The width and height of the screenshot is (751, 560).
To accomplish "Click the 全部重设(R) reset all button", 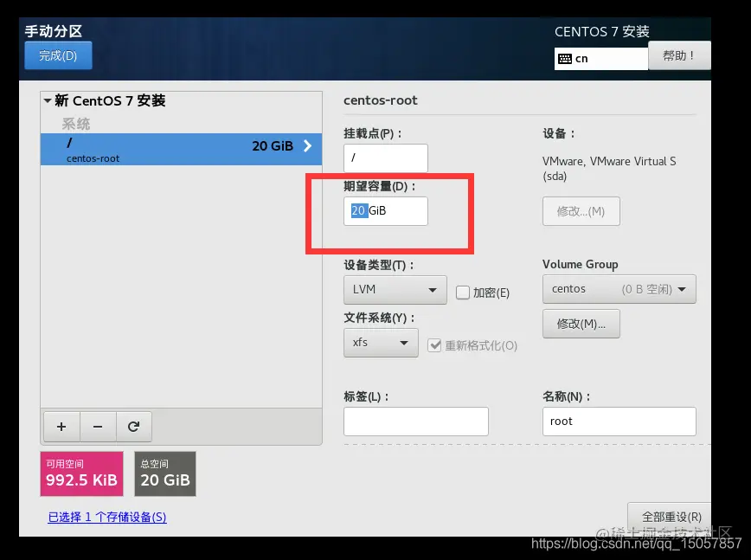I will [x=671, y=517].
